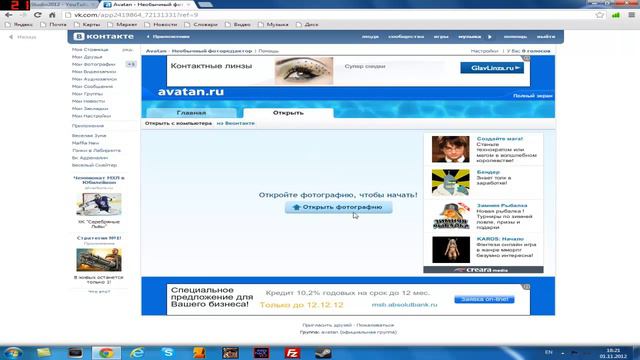Open FileZilla from the taskbar
Viewport: 640px width, 360px height.
pos(292,353)
